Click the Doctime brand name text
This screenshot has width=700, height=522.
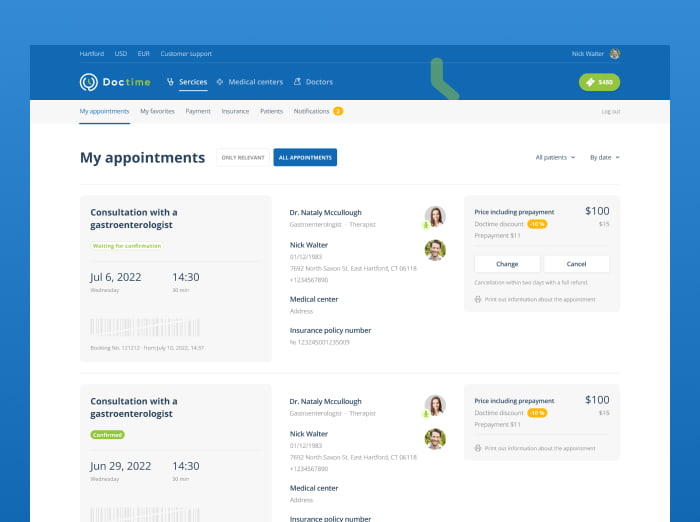coord(126,82)
